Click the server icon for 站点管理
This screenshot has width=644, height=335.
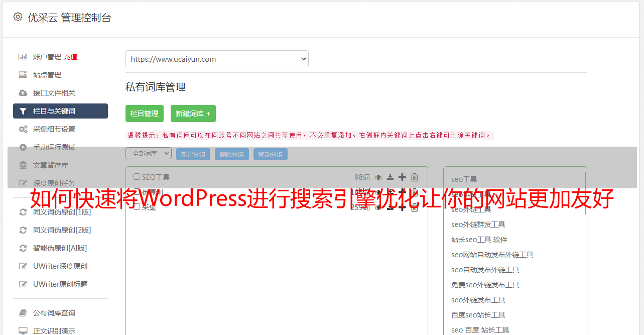point(23,75)
